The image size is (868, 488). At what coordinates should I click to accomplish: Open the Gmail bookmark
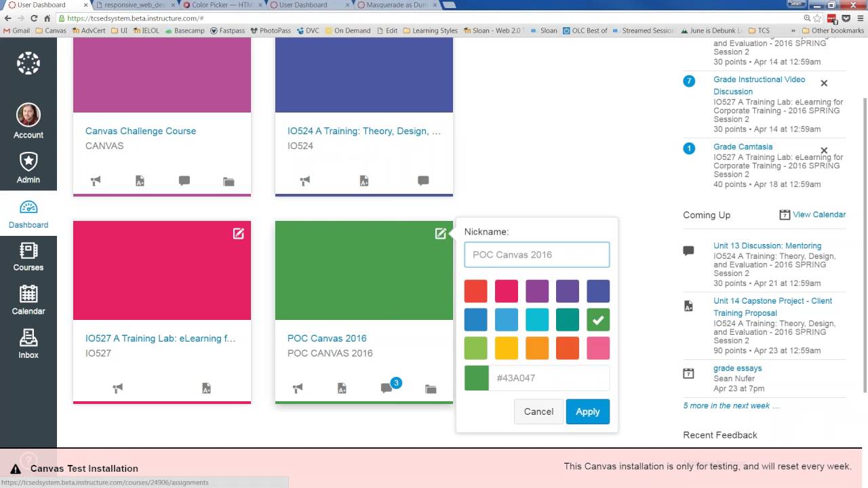click(16, 30)
